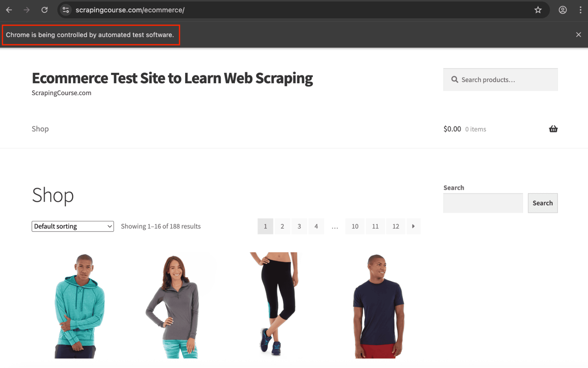
Task: Dismiss the automated test software banner
Action: click(578, 35)
